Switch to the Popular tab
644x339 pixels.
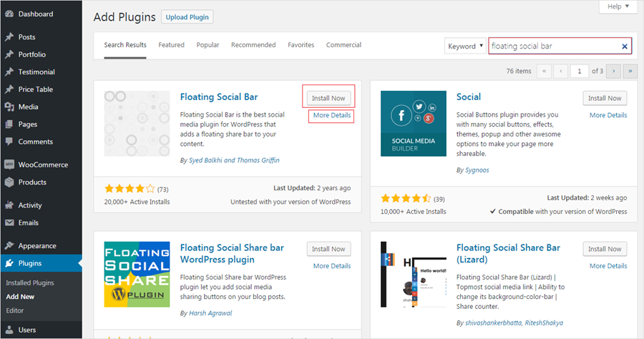tap(208, 45)
